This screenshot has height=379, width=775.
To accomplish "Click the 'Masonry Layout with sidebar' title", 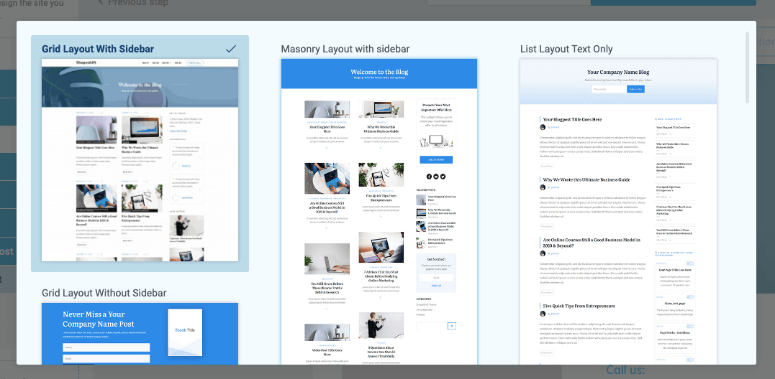I will click(345, 49).
